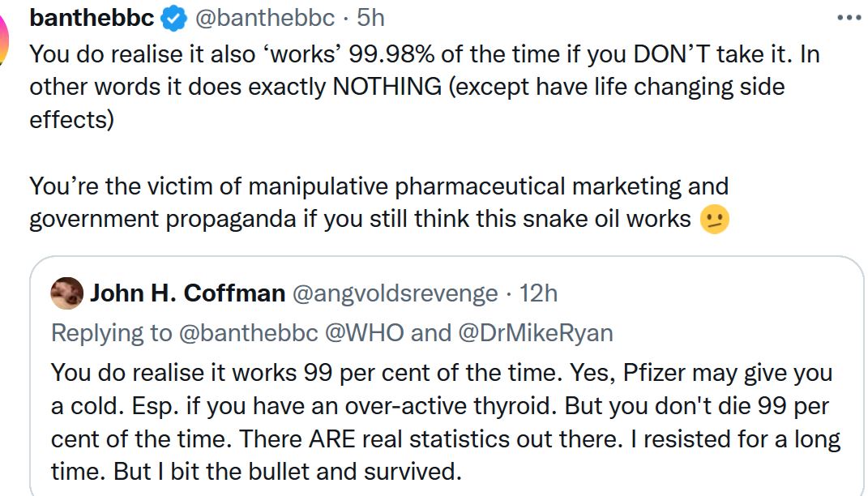Open quoted tweet via its 12h timestamp

[x=538, y=293]
